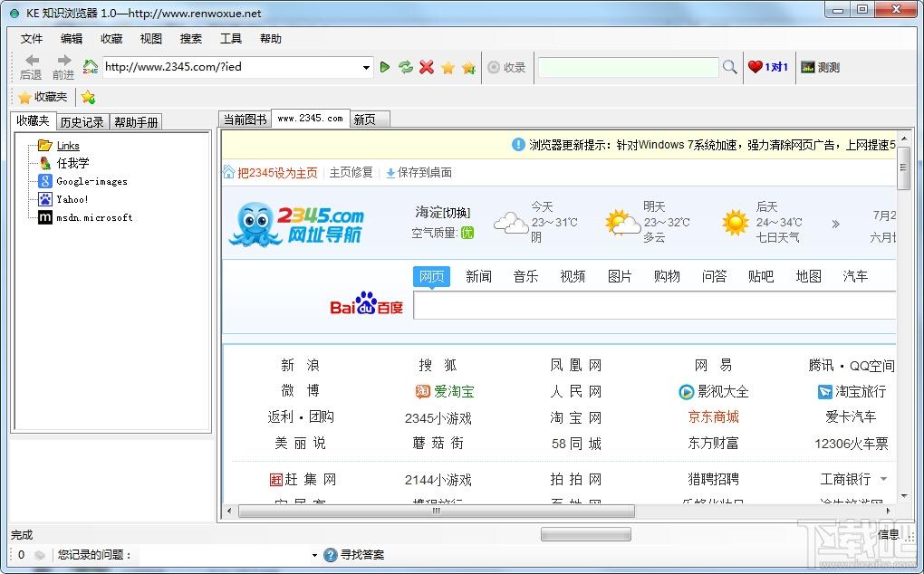Click the star icon beside 收藏夹 bar
The image size is (924, 574).
pyautogui.click(x=89, y=97)
